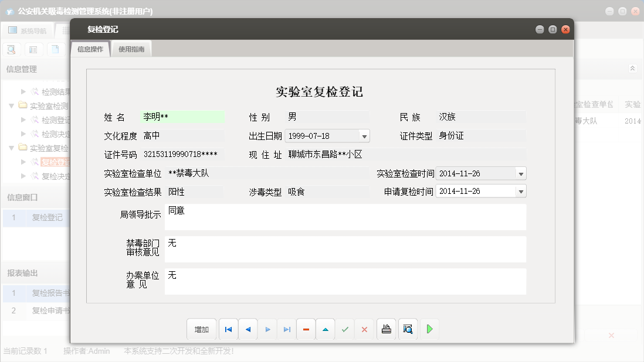644x362 pixels.
Task: Go to the next record
Action: [267, 330]
